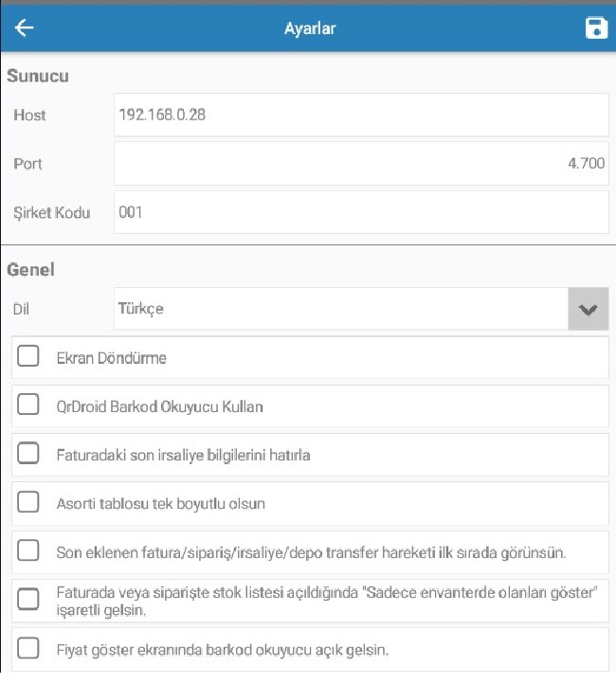Click the Host input field
The height and width of the screenshot is (684, 616).
pyautogui.click(x=361, y=115)
